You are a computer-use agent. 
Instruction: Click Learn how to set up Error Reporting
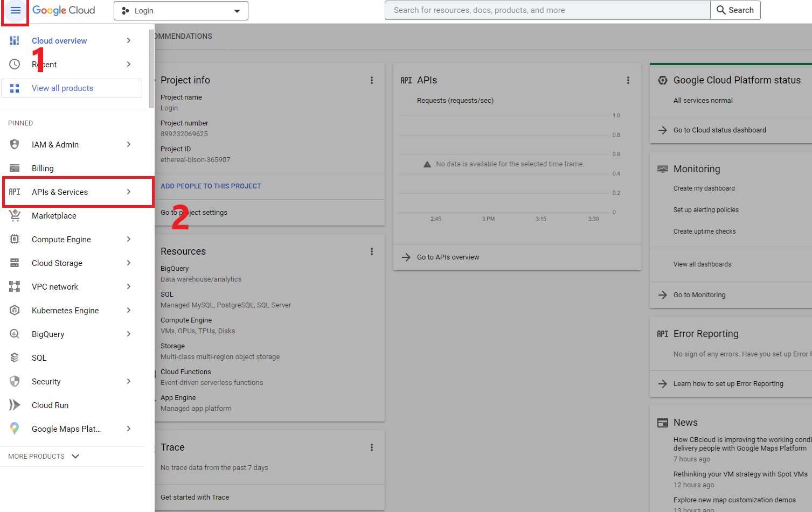[728, 384]
